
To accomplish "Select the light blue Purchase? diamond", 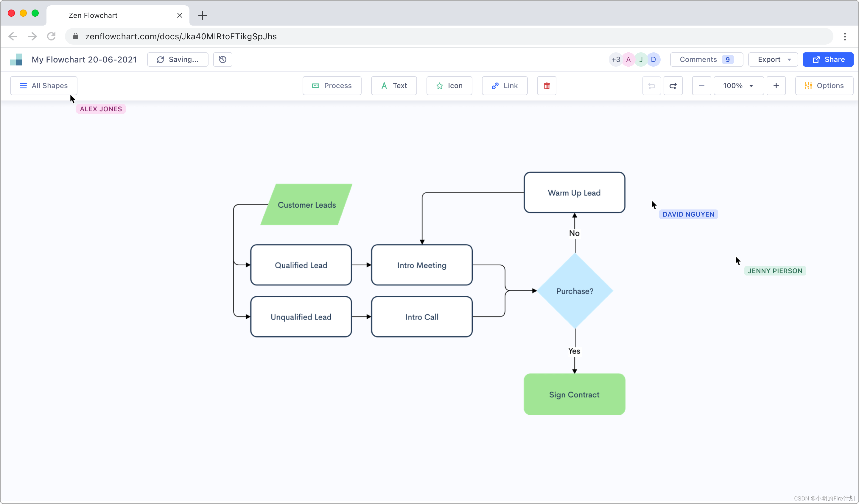I will tap(575, 291).
